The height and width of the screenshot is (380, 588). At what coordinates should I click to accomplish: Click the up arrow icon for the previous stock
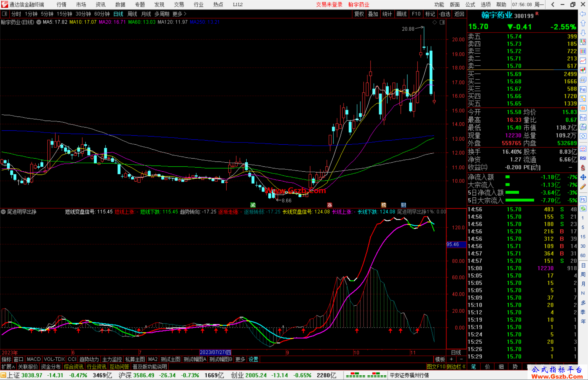583,23
